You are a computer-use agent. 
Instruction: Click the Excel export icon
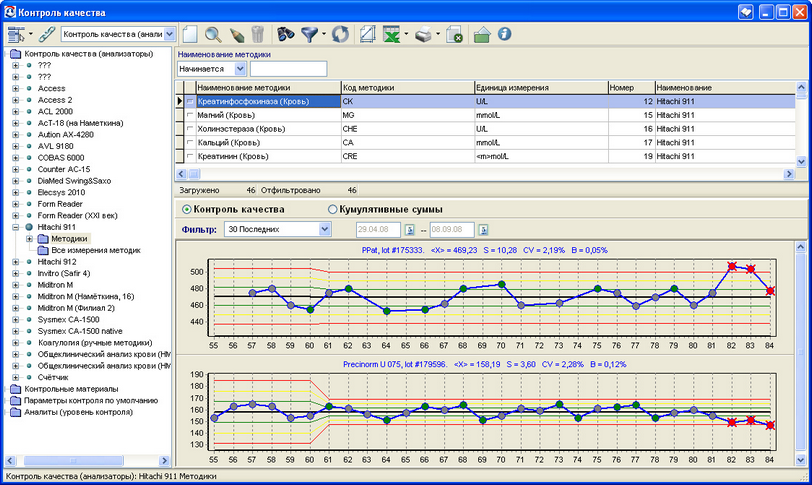click(x=392, y=35)
